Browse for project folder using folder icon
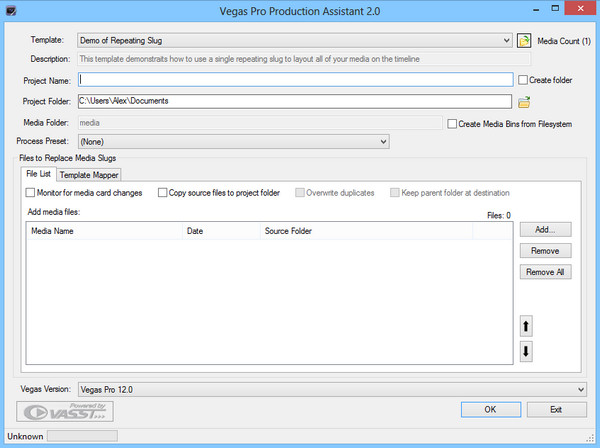This screenshot has width=600, height=448. pos(523,101)
